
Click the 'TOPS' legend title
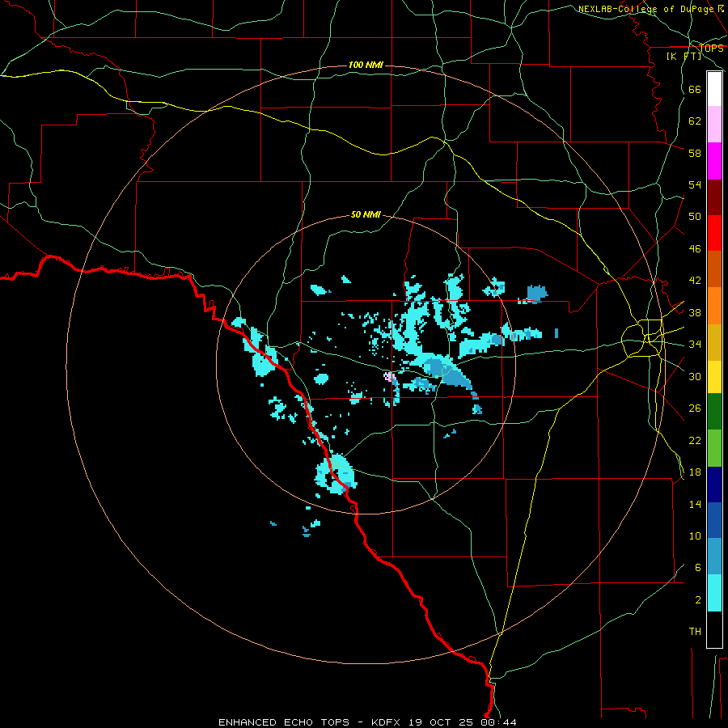pos(711,49)
